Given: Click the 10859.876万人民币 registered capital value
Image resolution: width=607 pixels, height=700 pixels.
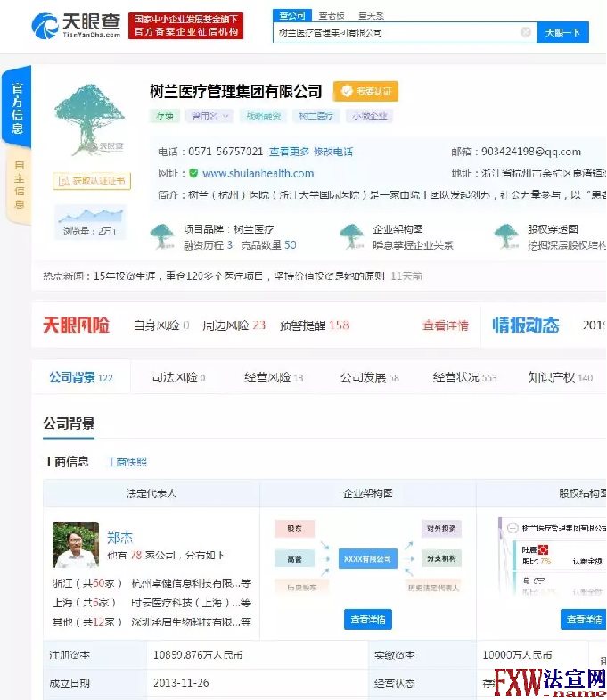Looking at the screenshot, I should tap(198, 655).
